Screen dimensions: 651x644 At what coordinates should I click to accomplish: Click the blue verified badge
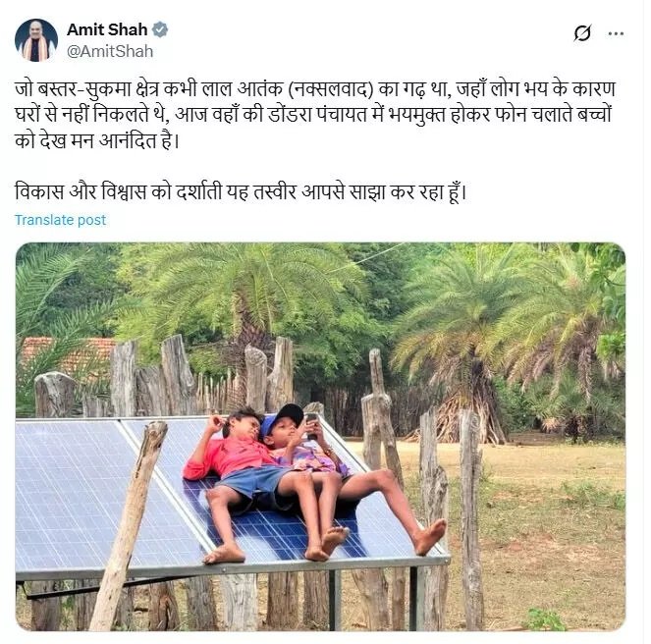coord(159,29)
